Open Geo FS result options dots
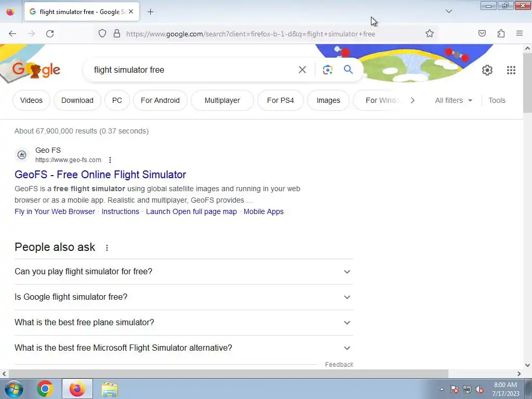 (110, 160)
